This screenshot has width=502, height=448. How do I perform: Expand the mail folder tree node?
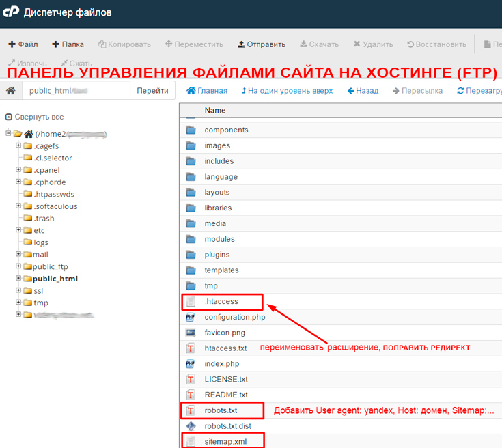pos(18,254)
